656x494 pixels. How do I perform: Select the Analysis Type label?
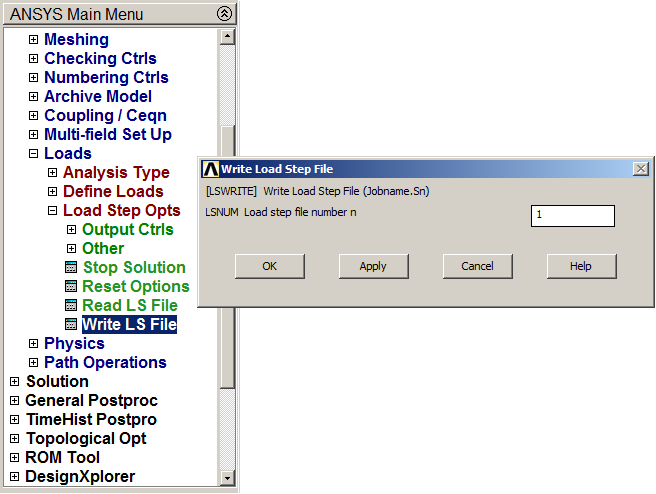coord(116,172)
